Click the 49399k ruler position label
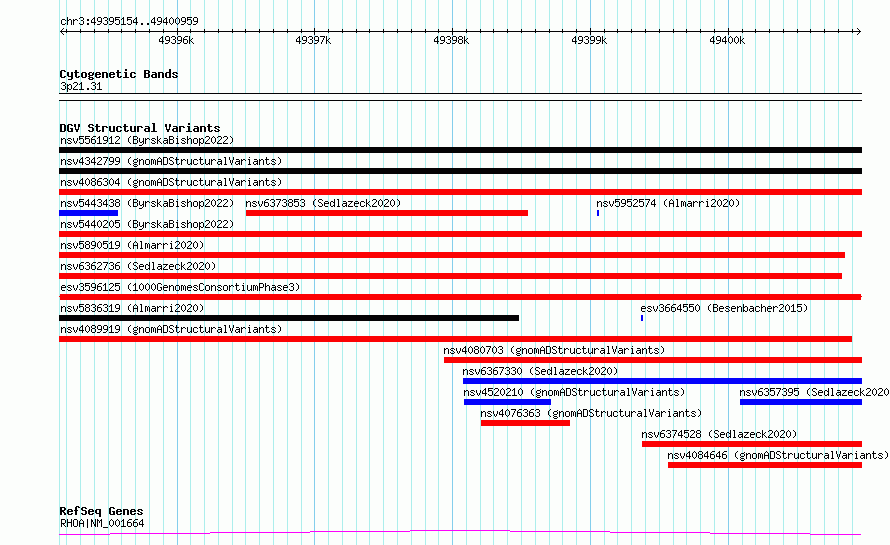The height and width of the screenshot is (545, 890). tap(589, 40)
